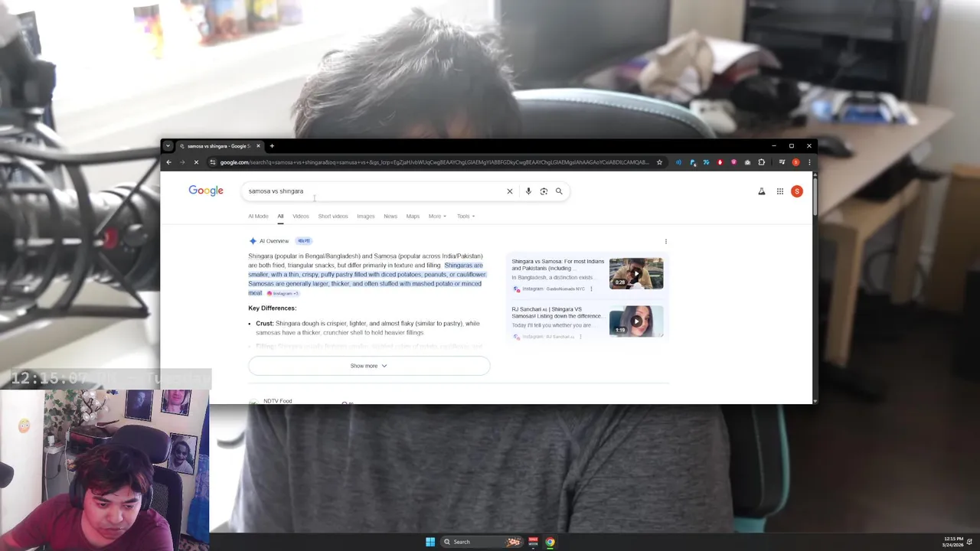Select the 'samosa vs shingara' browser tab

[219, 146]
